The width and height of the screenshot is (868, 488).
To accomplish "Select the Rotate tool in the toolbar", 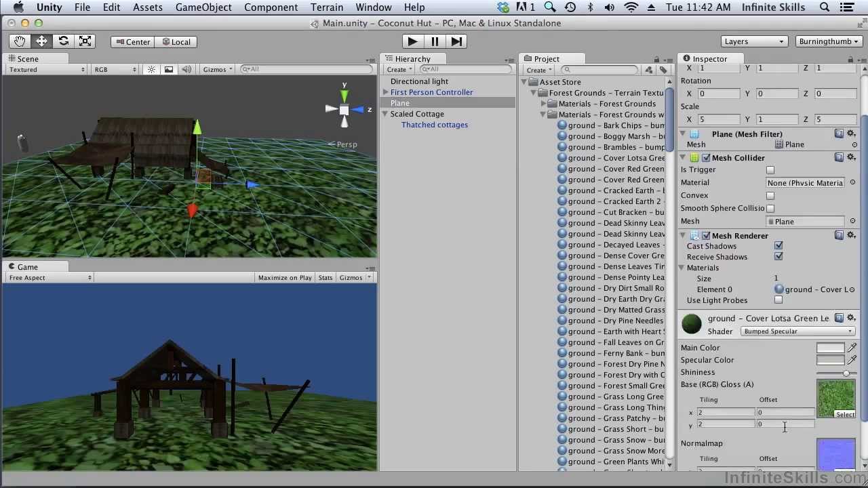I will 63,41.
